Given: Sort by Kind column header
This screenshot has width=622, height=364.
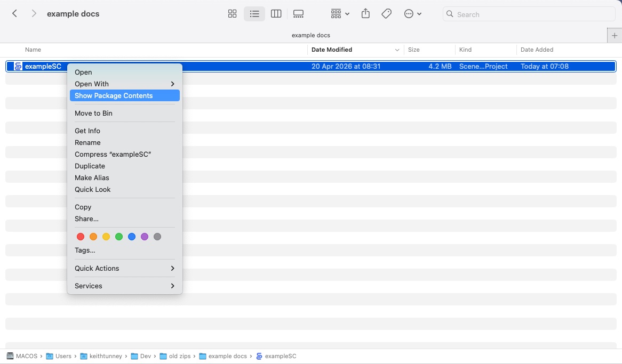Looking at the screenshot, I should 465,50.
